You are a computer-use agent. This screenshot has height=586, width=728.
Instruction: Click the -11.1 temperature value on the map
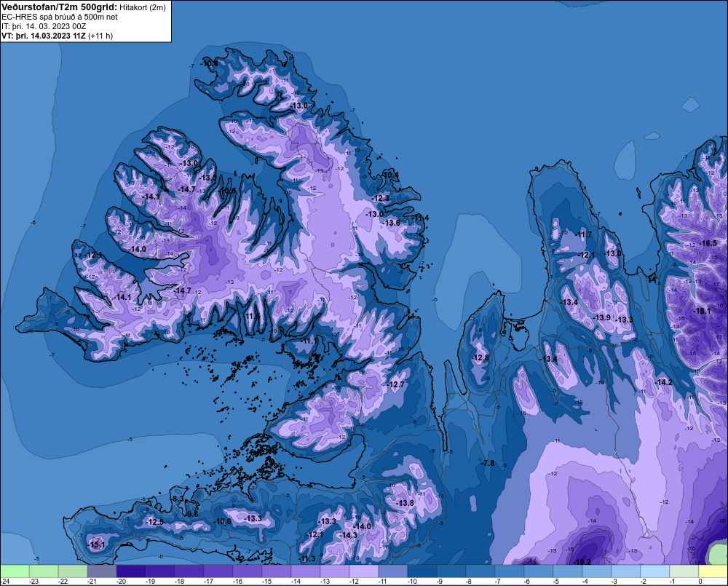point(309,341)
